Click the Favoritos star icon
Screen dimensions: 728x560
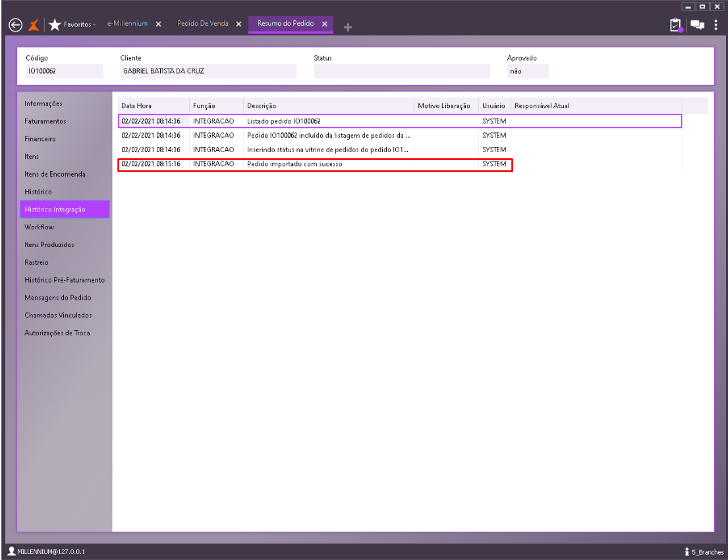pyautogui.click(x=55, y=24)
